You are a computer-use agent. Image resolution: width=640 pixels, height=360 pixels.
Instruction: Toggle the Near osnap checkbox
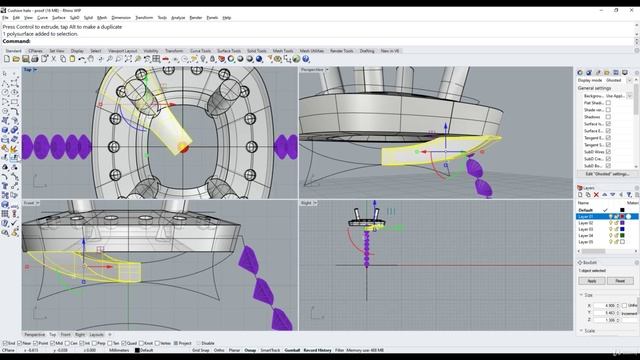[x=20, y=343]
